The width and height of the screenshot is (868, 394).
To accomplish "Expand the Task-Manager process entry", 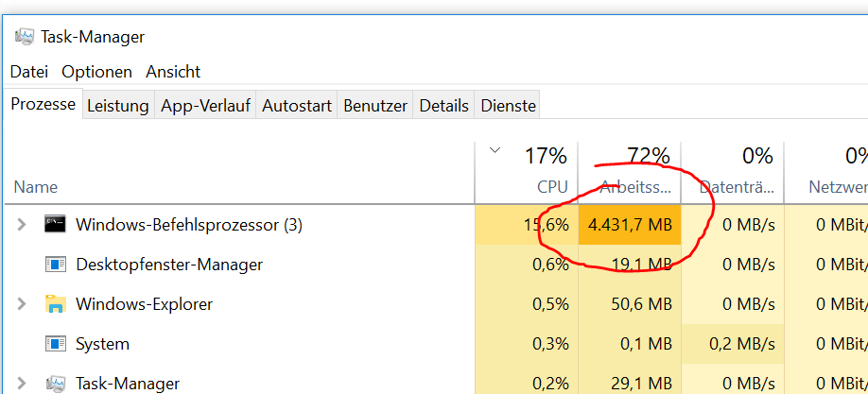I will 21,383.
